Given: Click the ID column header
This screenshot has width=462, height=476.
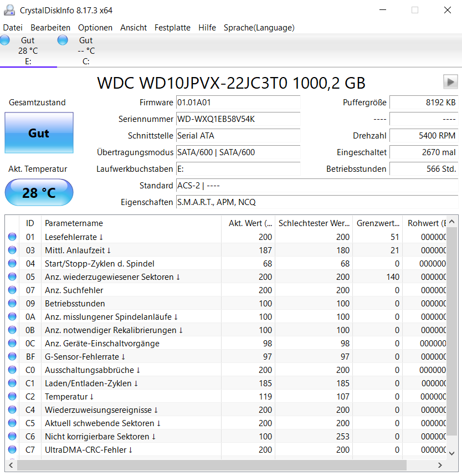Looking at the screenshot, I should click(30, 223).
